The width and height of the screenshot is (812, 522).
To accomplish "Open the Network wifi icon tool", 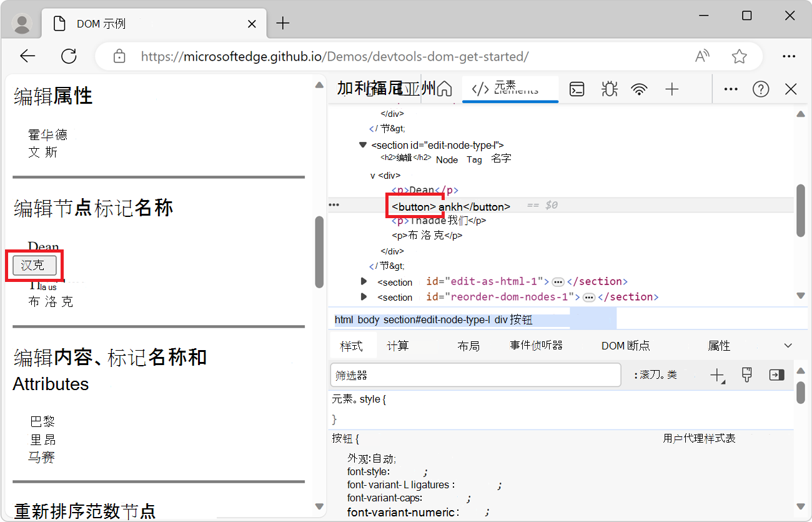I will [639, 89].
